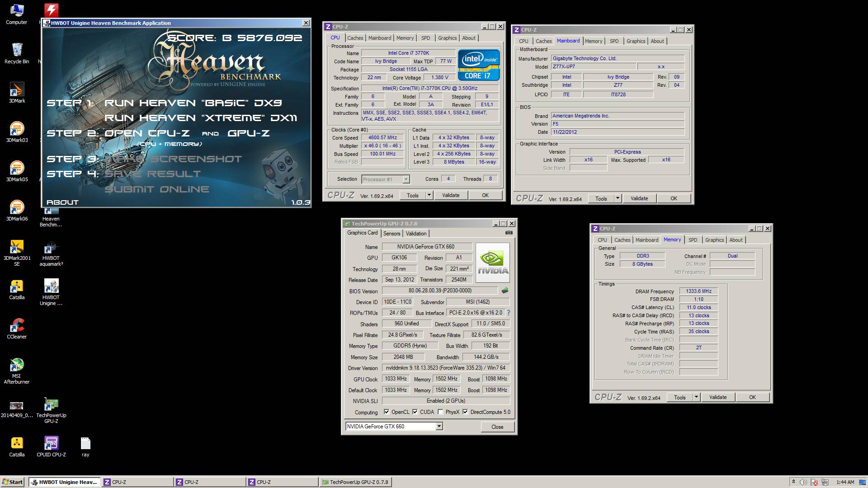This screenshot has height=488, width=868.
Task: Open the HWBOT aquamark3 shortcut
Action: [51, 253]
